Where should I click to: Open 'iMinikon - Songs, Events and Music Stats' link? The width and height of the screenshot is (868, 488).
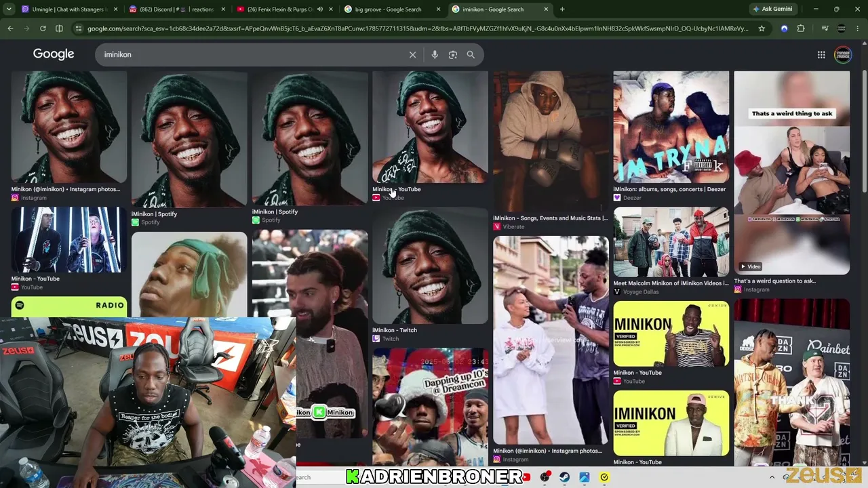551,218
